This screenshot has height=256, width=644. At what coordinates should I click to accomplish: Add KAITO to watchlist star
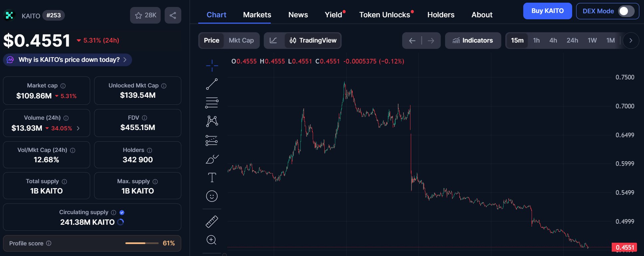coord(145,15)
